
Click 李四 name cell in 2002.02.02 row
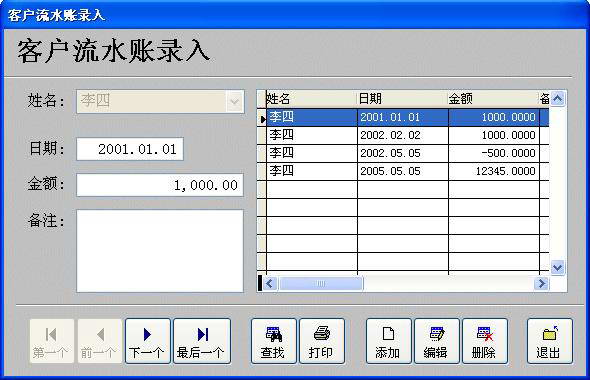(312, 135)
